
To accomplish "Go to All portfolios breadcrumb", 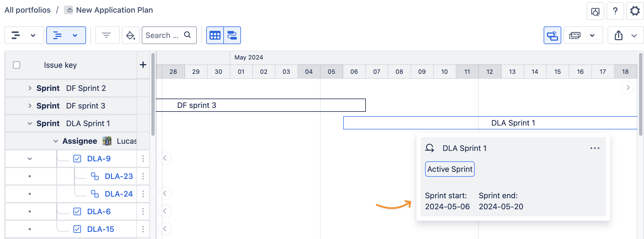I will tap(28, 10).
